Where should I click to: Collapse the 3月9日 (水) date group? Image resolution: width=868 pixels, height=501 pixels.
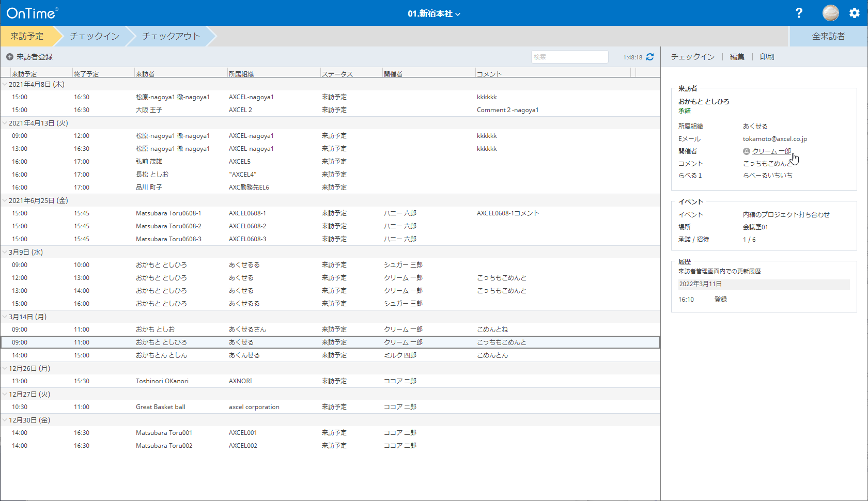(x=5, y=252)
